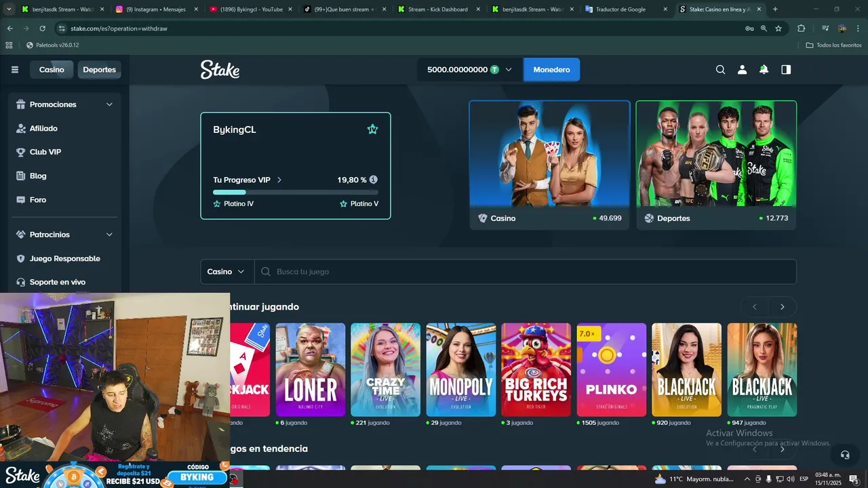Reload the page with browser refresh
The image size is (868, 488).
(42, 28)
